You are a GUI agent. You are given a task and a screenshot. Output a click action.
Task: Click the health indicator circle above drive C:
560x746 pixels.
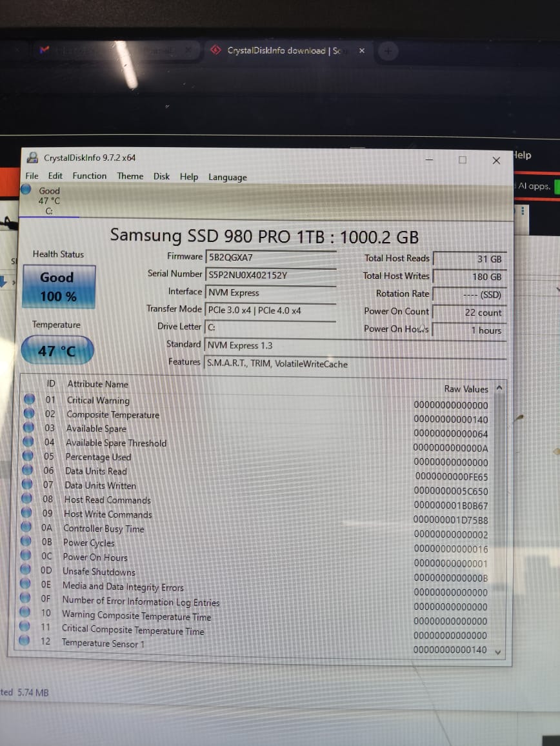[x=26, y=189]
